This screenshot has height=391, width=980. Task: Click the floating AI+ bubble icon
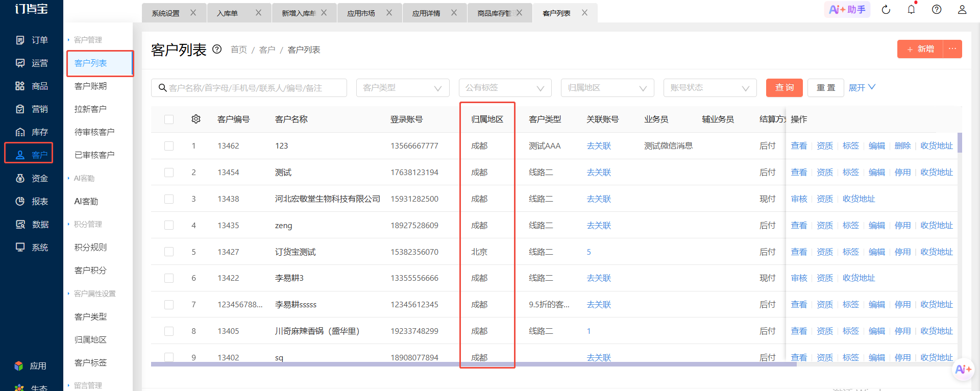963,370
